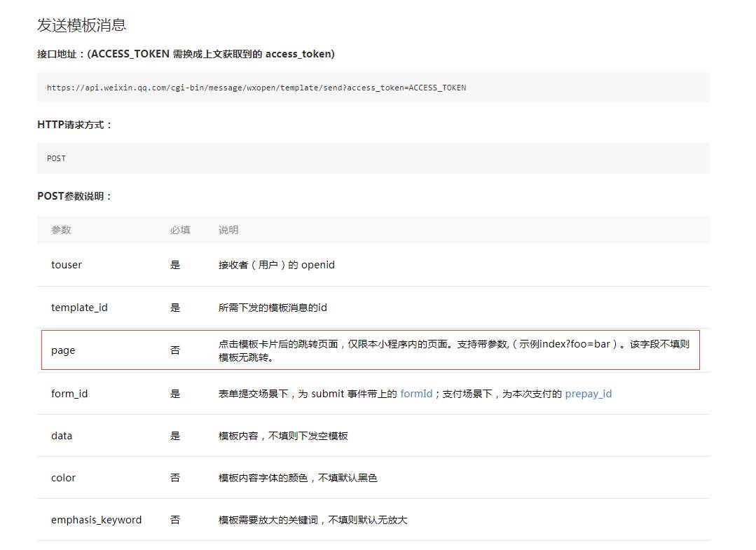Click the 是 cell in data row
This screenshot has height=550, width=756.
click(x=175, y=436)
